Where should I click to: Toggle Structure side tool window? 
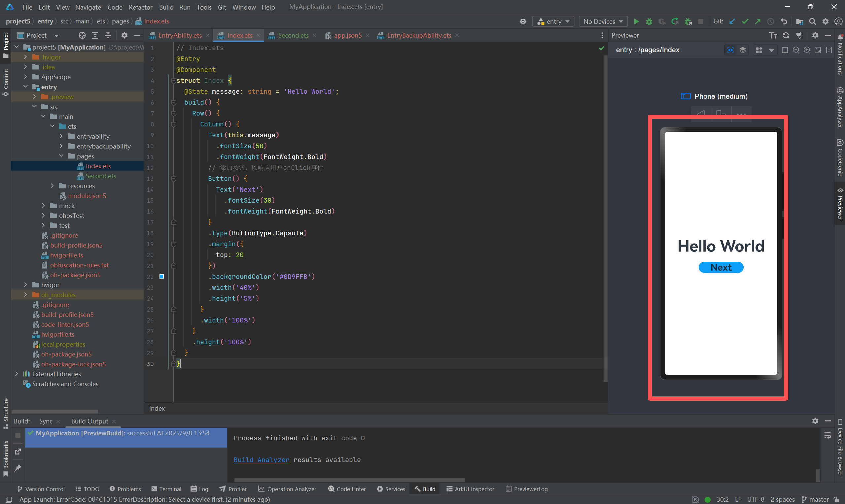[5, 413]
